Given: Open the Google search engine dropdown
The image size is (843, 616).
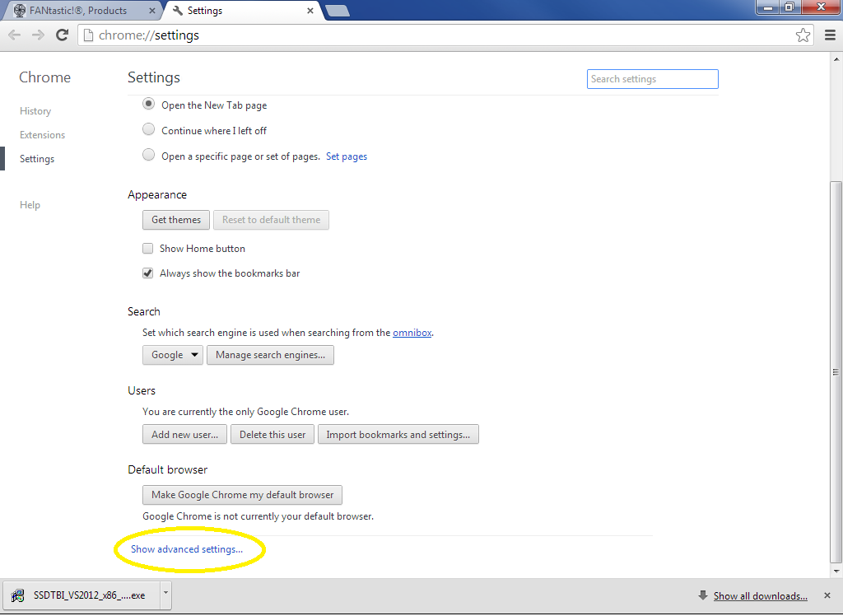Looking at the screenshot, I should click(x=173, y=355).
